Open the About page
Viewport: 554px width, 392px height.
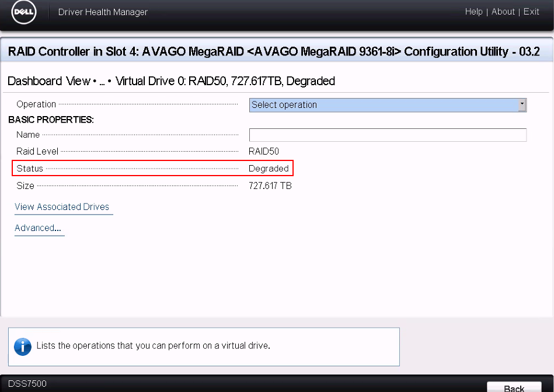(x=503, y=12)
